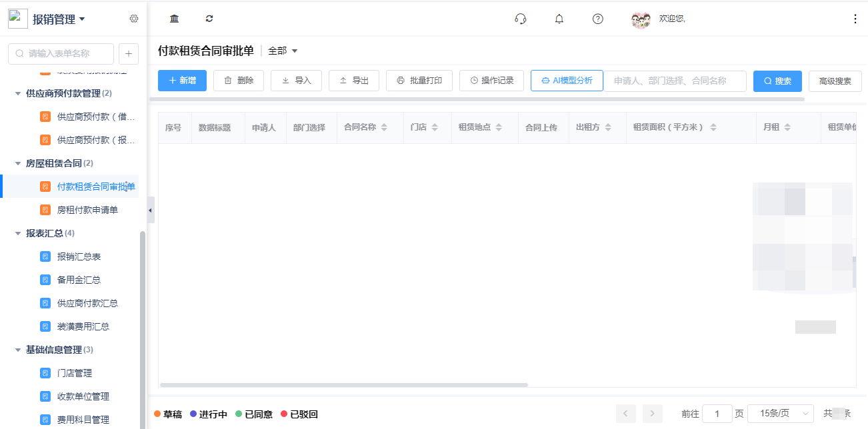The width and height of the screenshot is (868, 429).
Task: Sort by 租赁面积（平方米） column
Action: tap(713, 127)
